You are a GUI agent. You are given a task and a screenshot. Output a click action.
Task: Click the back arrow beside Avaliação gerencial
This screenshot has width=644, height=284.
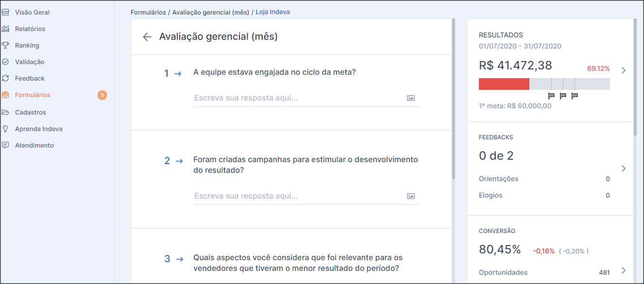[147, 36]
